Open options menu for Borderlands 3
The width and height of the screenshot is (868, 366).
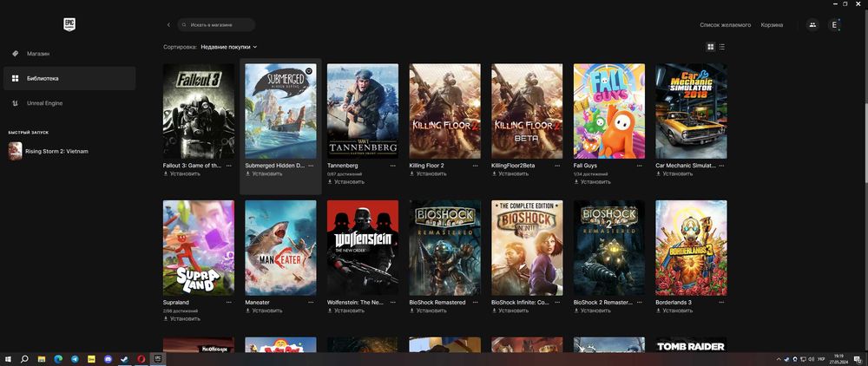click(x=721, y=303)
